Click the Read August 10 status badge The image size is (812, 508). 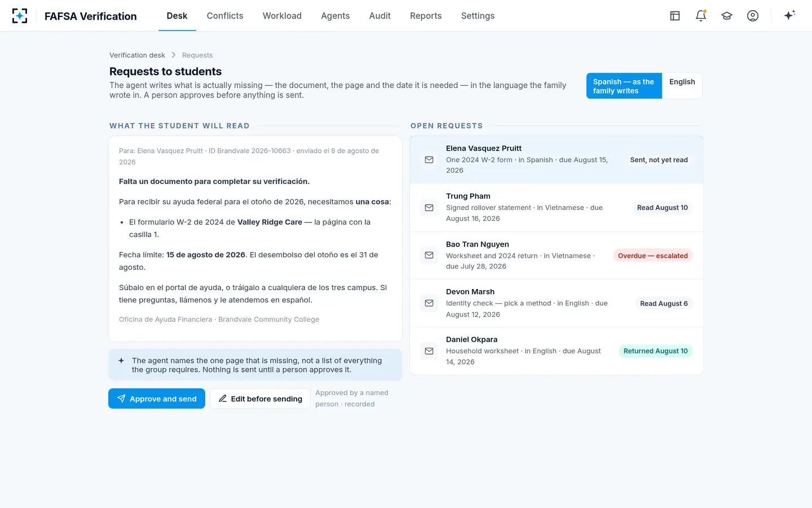coord(663,208)
